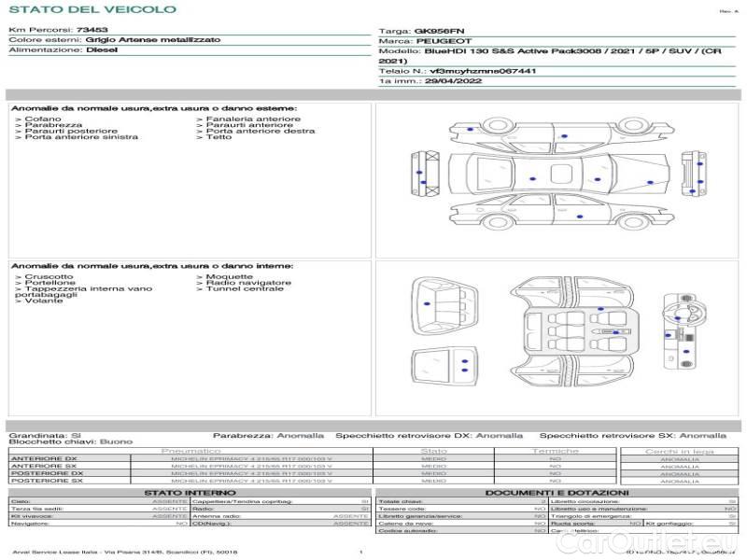The height and width of the screenshot is (560, 747).
Task: Click the Cerchi in lega column header
Action: click(679, 451)
